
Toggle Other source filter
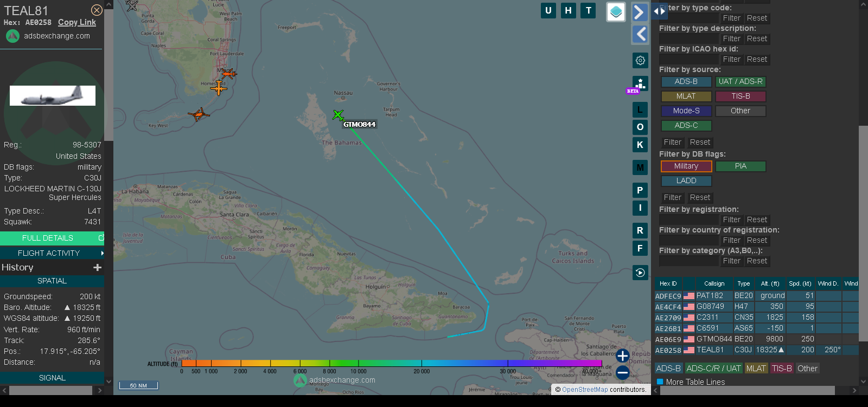[741, 111]
